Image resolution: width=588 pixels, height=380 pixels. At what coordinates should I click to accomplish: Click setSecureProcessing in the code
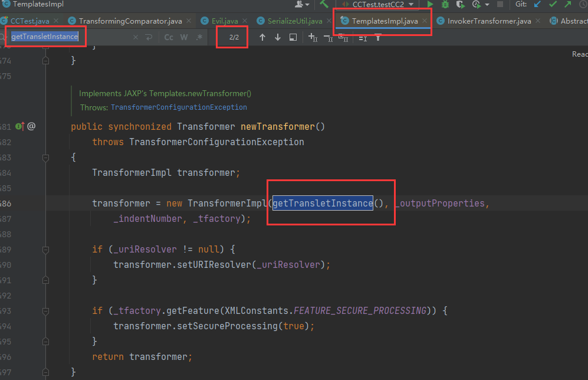click(x=227, y=326)
